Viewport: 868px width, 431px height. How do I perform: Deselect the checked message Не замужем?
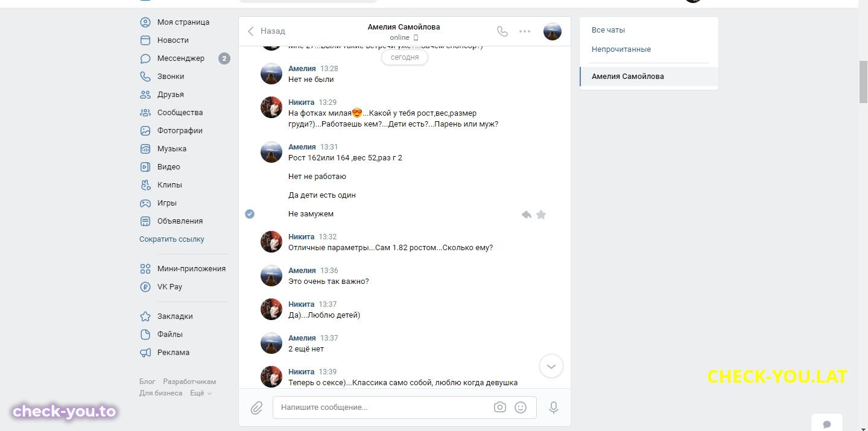250,214
